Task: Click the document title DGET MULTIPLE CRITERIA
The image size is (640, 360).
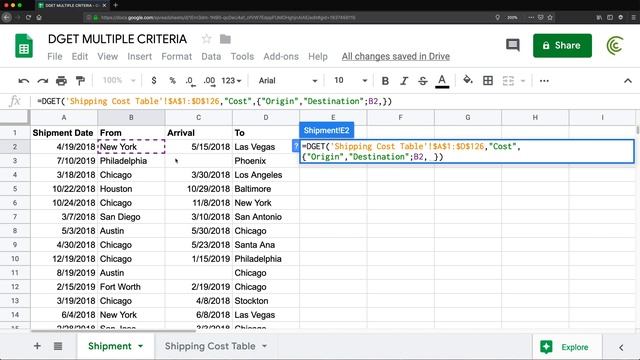Action: pos(117,39)
